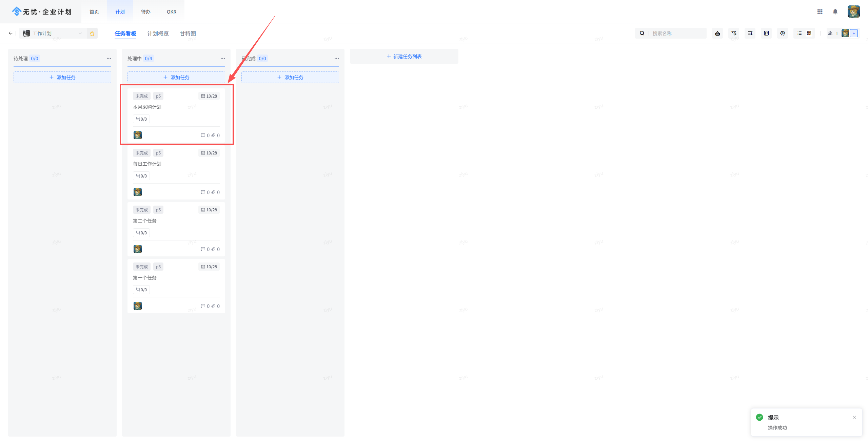Open the apps grid icon

(820, 12)
